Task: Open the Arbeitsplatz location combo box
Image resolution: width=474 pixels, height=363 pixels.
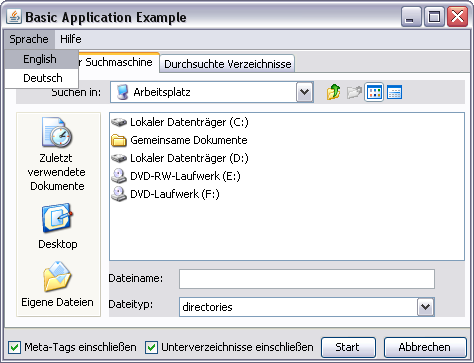Action: coord(212,92)
